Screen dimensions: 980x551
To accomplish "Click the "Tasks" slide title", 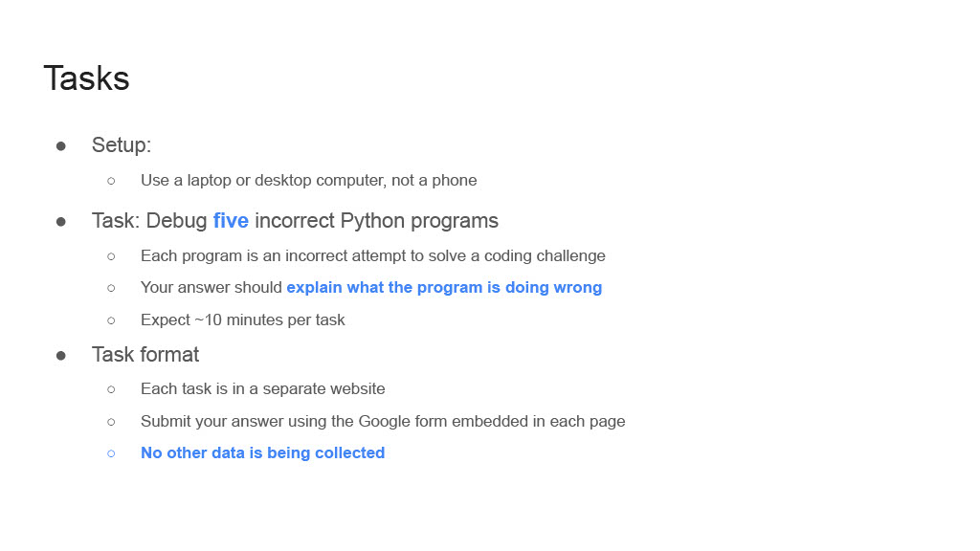I will click(x=86, y=78).
